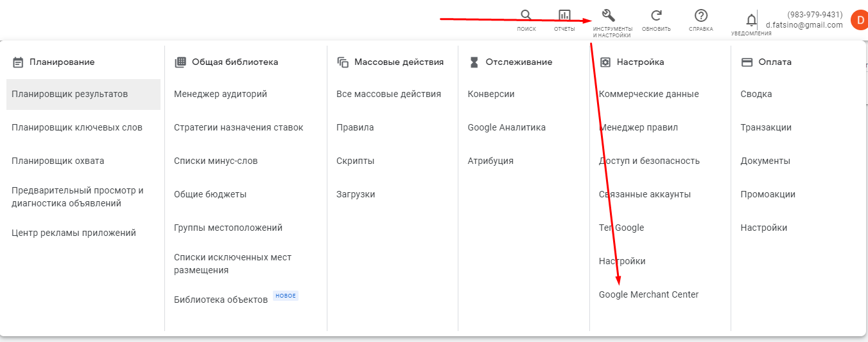Go to Менеджер аудиторий
This screenshot has height=342, width=868.
click(x=220, y=94)
